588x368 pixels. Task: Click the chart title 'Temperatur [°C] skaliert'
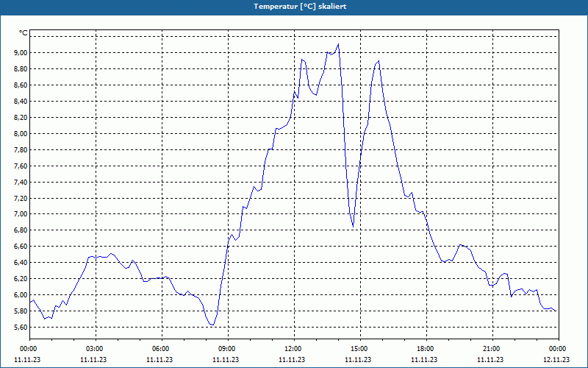pos(300,7)
